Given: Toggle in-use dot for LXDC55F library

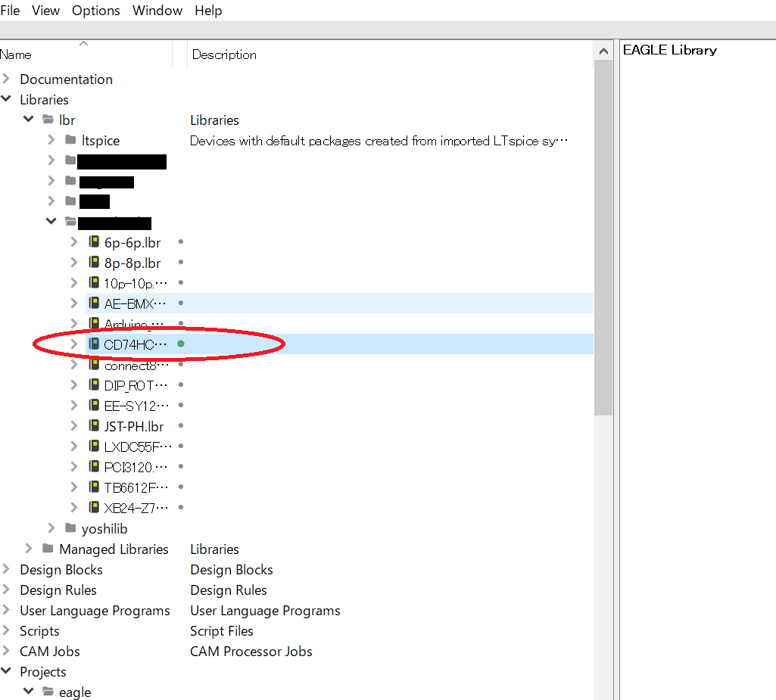Looking at the screenshot, I should point(181,446).
